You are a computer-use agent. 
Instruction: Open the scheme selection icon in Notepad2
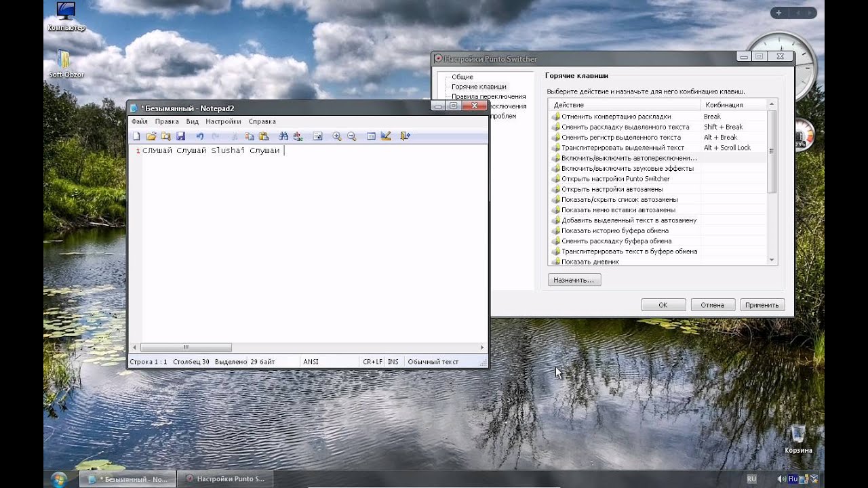point(371,136)
